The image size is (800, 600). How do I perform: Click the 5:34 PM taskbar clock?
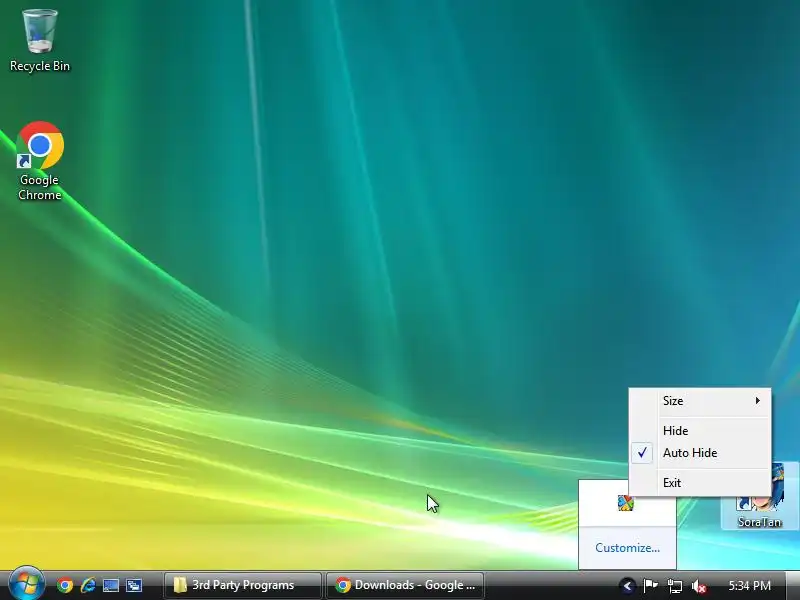[749, 586]
